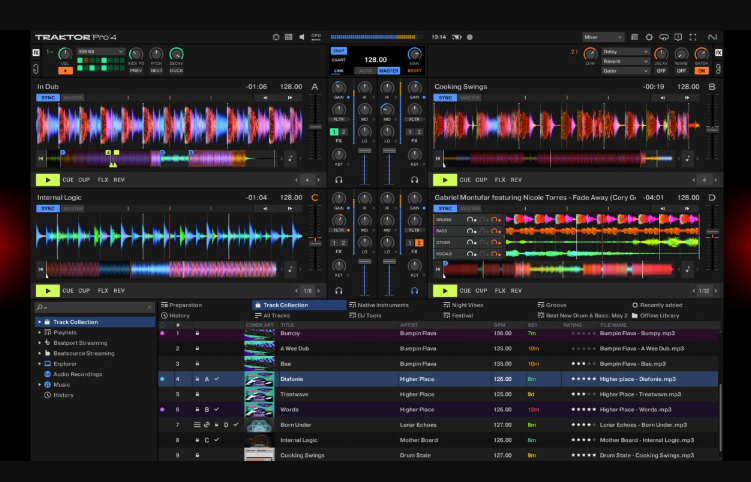Click the NEXT pattern button
The width and height of the screenshot is (751, 482).
pyautogui.click(x=156, y=71)
